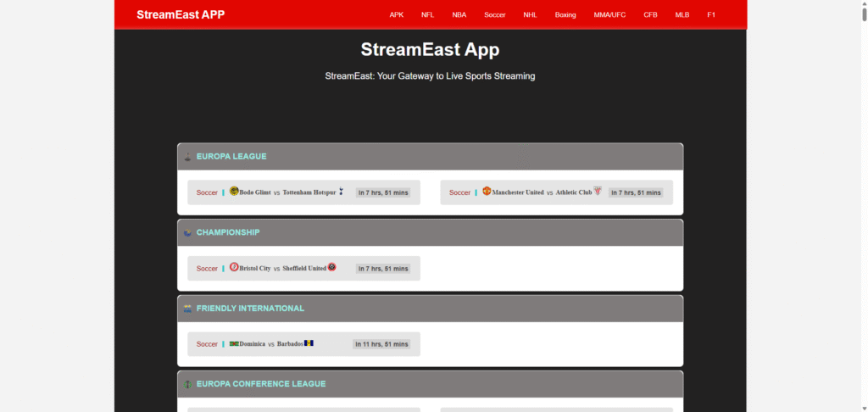This screenshot has width=868, height=412.
Task: Click the Barbados flag icon
Action: click(309, 343)
